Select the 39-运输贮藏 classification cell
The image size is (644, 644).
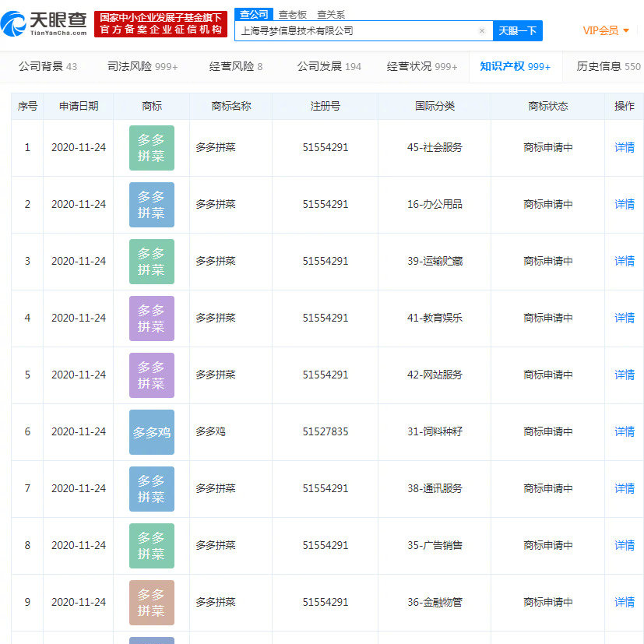point(435,261)
